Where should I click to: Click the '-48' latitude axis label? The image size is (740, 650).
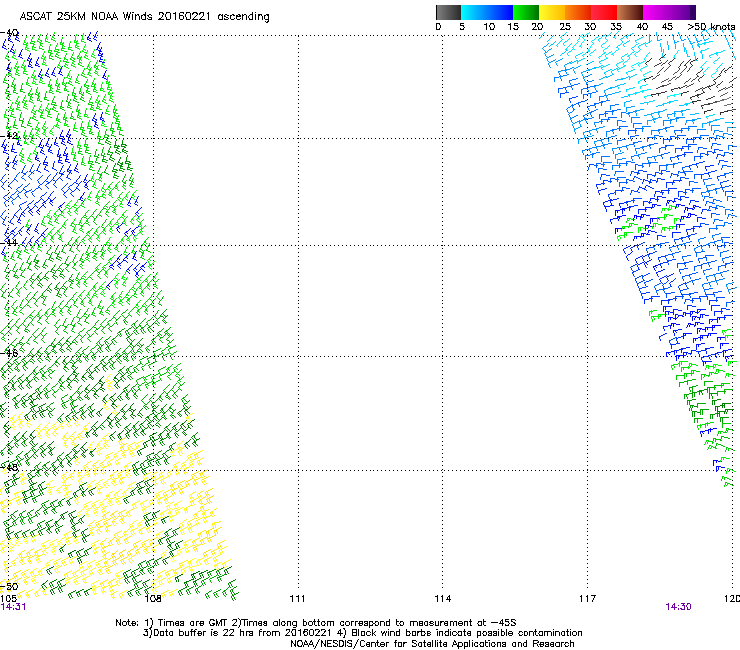(x=10, y=467)
